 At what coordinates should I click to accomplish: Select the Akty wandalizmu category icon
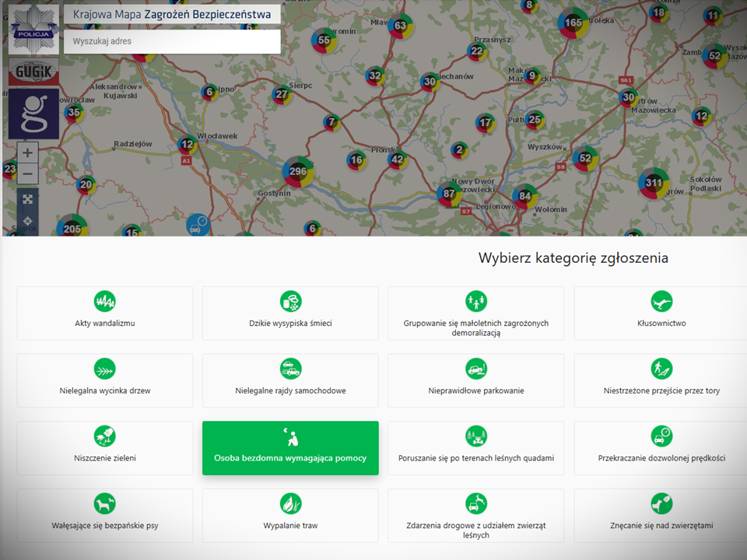coord(105,302)
